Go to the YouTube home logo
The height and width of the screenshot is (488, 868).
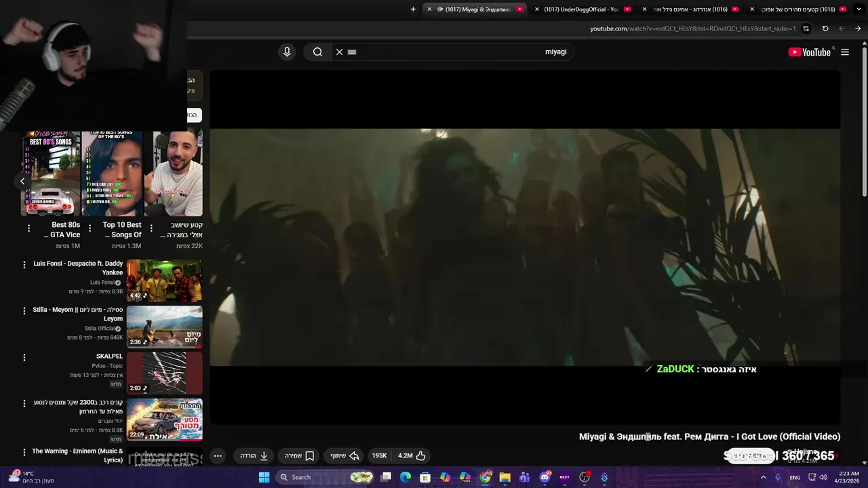809,52
